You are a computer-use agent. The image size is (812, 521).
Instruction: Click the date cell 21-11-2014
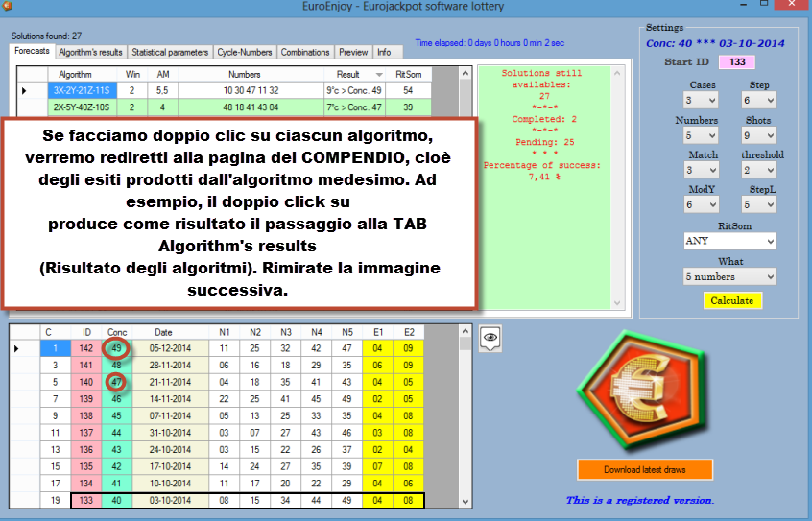click(x=171, y=382)
